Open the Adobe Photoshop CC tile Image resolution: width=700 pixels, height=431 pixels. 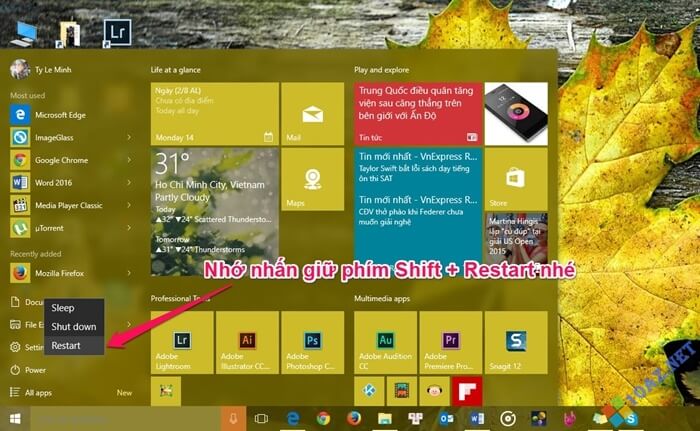tap(312, 342)
